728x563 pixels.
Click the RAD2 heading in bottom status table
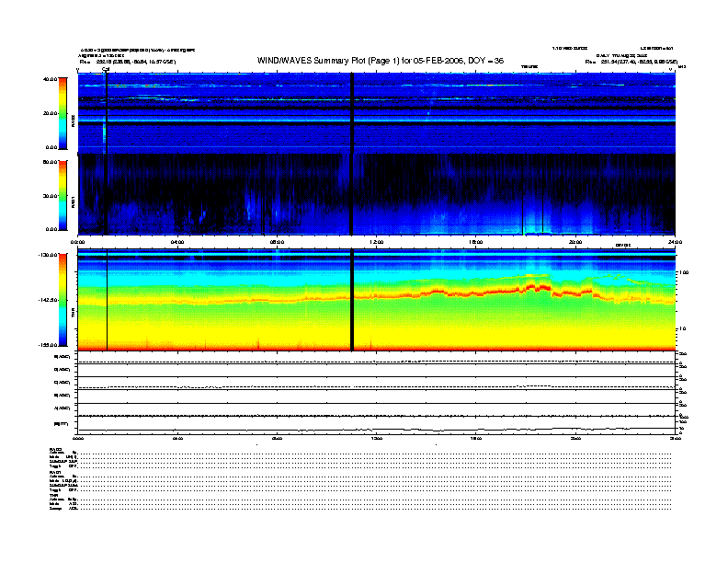point(56,450)
